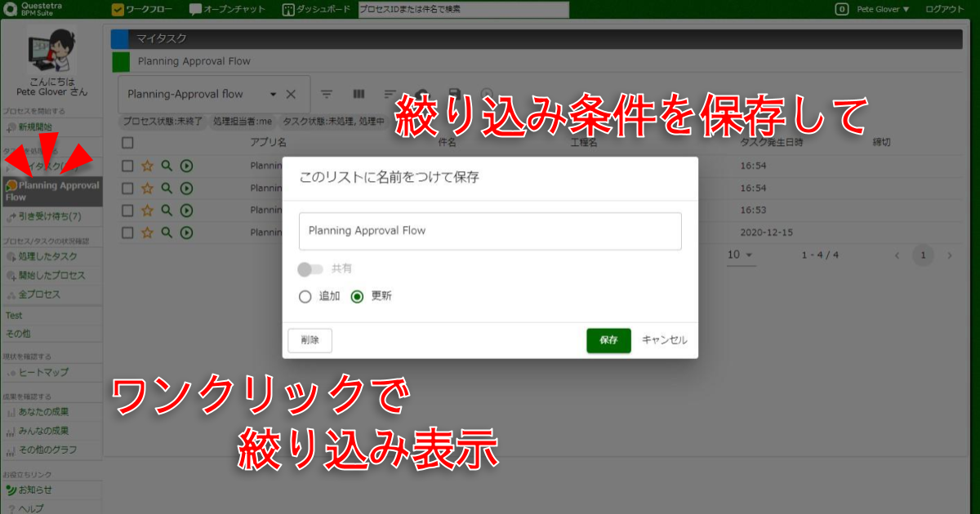Viewport: 980px width, 514px height.
Task: Clear the Planning-Approval flow selection with the X
Action: [x=291, y=94]
